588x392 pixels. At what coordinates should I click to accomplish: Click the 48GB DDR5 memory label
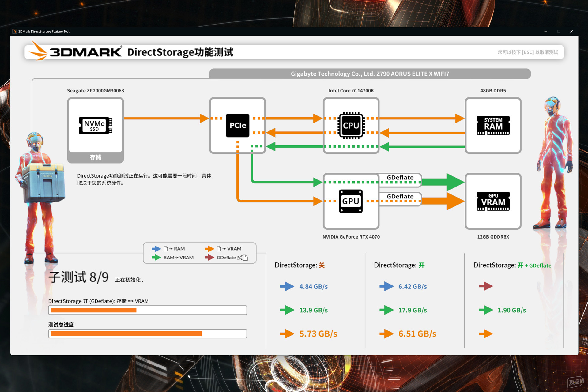click(493, 91)
